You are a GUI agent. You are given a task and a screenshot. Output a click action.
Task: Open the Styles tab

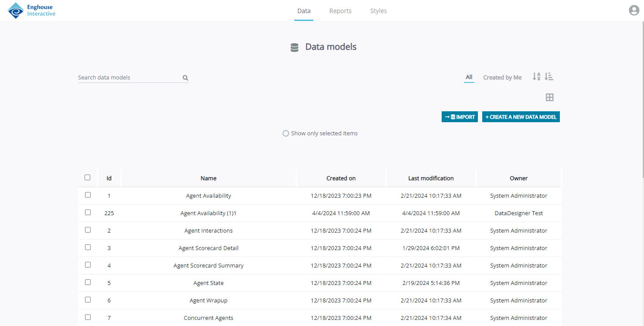378,10
